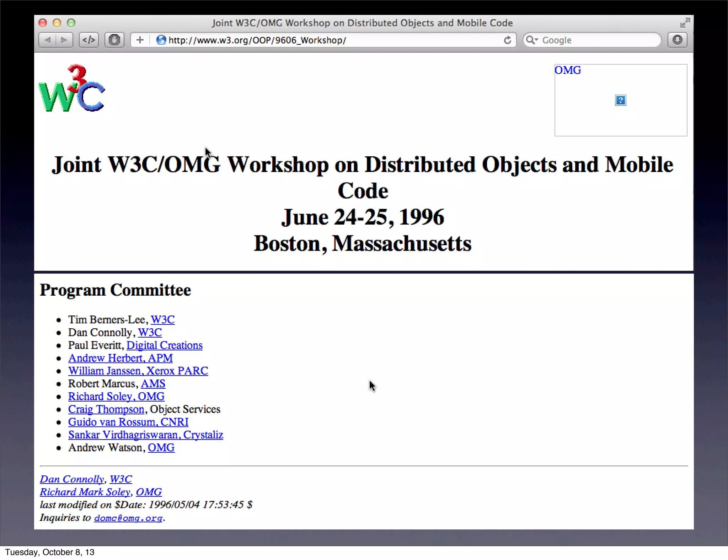Click the missing image question mark icon
728x560 pixels.
620,101
